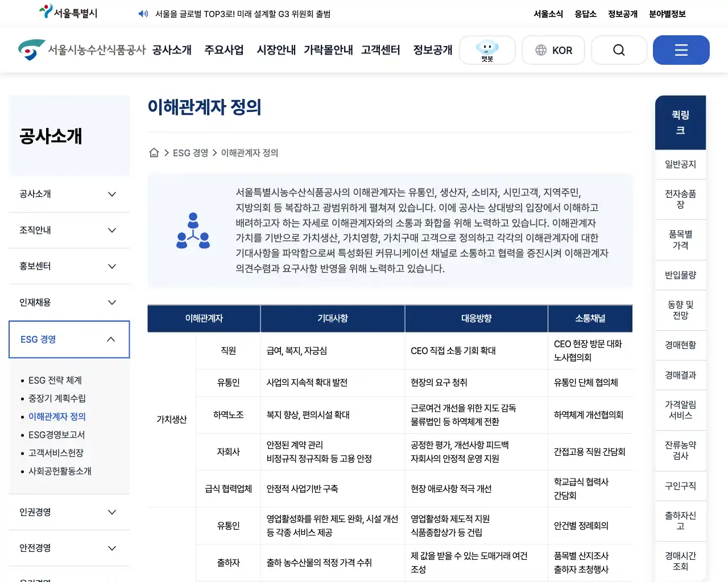The height and width of the screenshot is (582, 728).
Task: Click 이해관계자 정의 breadcrumb text
Action: pyautogui.click(x=250, y=153)
